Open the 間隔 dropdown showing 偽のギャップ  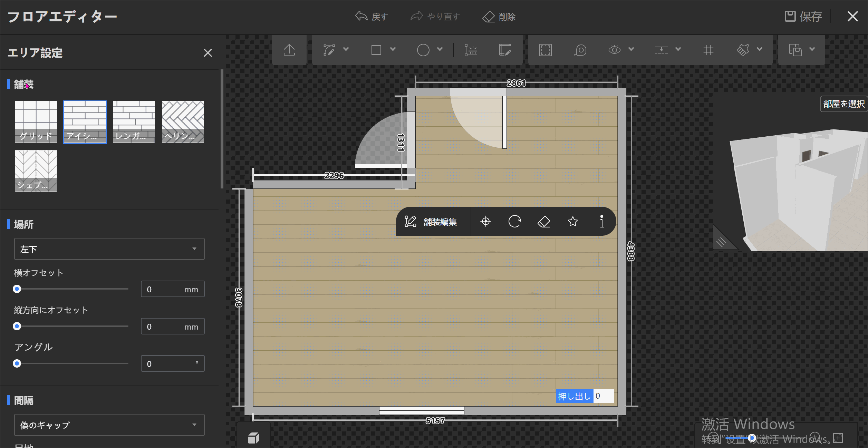[109, 425]
